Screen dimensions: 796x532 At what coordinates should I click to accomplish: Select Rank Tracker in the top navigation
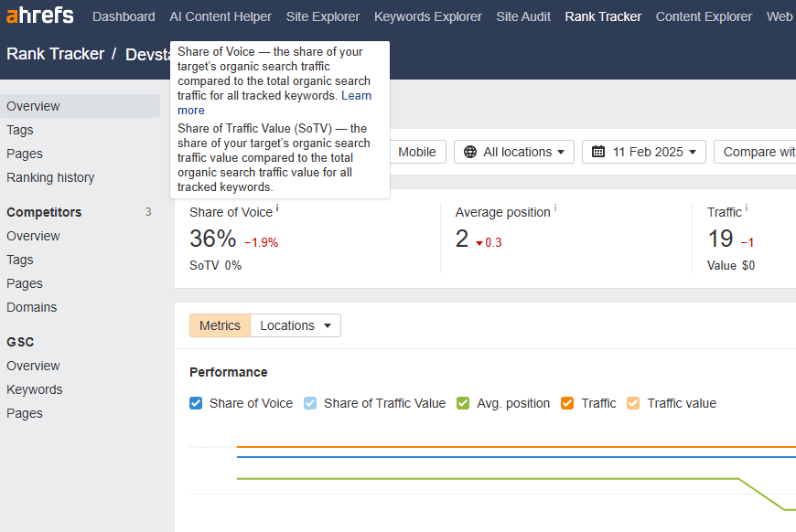pos(603,16)
